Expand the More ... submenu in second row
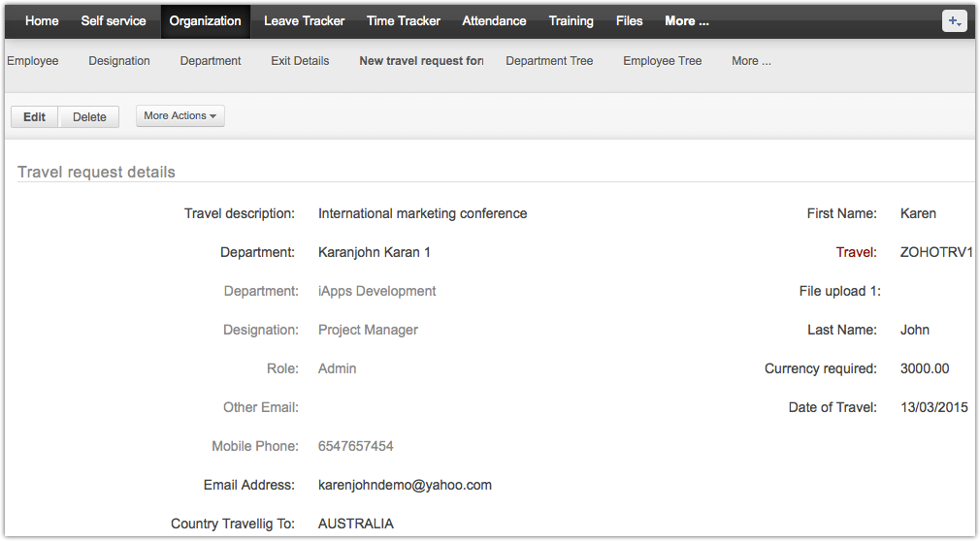Screen dimensions: 980x541 (751, 61)
